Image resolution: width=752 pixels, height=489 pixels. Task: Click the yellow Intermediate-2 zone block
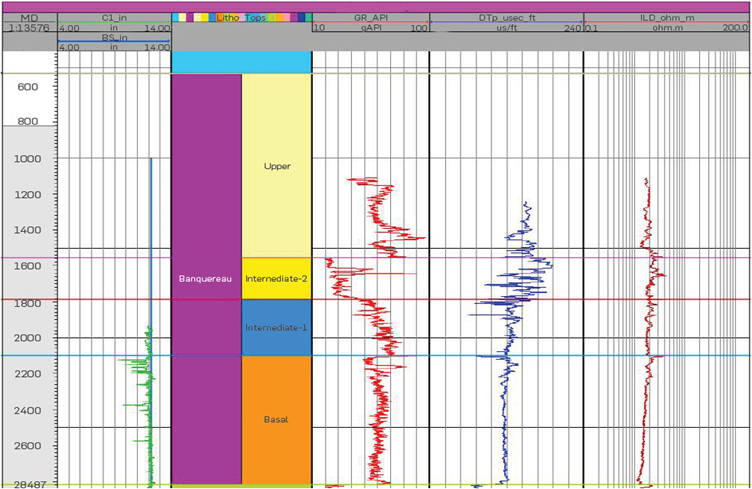(x=277, y=279)
